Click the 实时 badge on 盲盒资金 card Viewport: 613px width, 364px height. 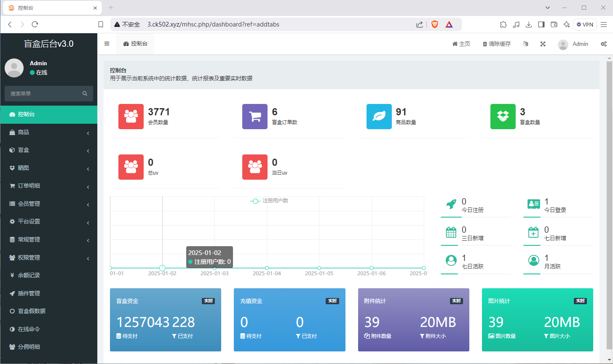pyautogui.click(x=208, y=301)
